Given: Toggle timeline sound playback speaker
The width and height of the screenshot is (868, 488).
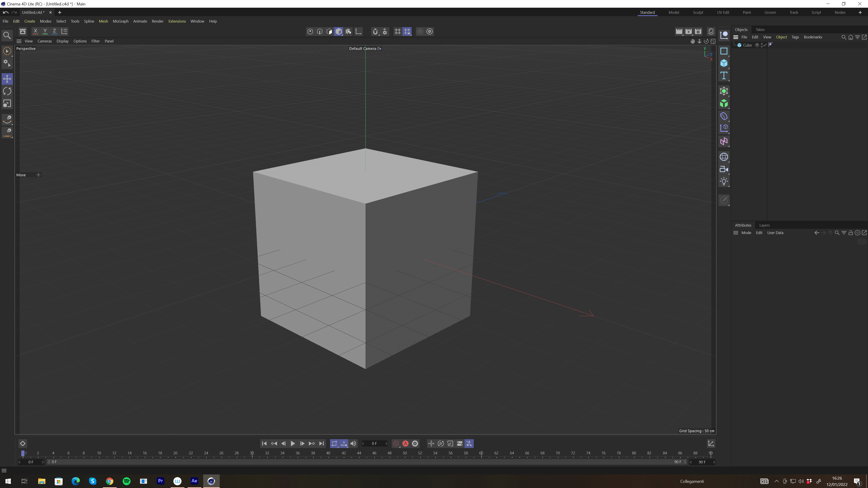Looking at the screenshot, I should point(353,443).
